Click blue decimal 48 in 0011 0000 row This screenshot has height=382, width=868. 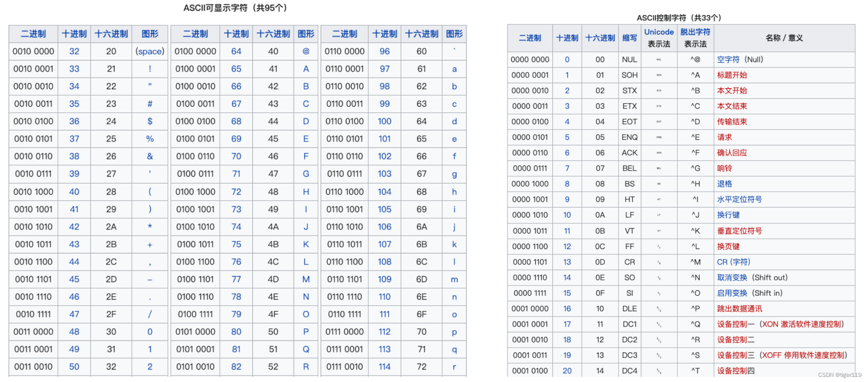point(74,332)
